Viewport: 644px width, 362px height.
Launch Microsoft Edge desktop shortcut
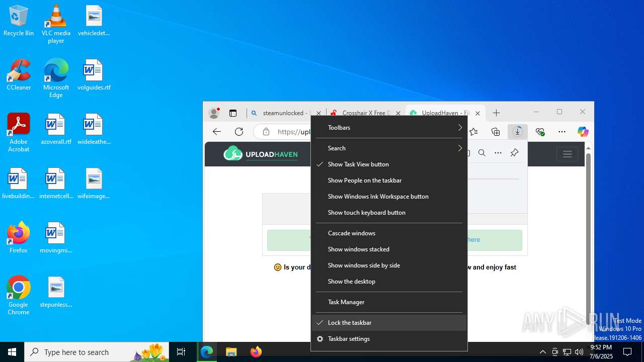click(x=56, y=78)
